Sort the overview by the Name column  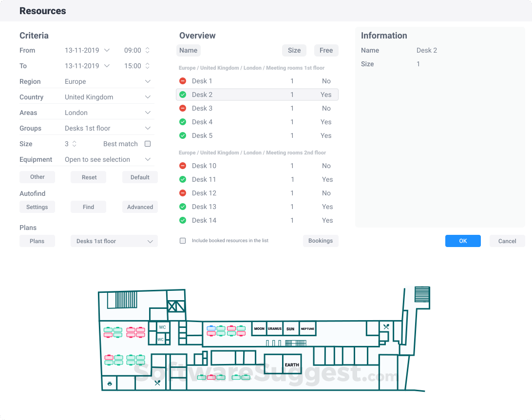[x=188, y=50]
